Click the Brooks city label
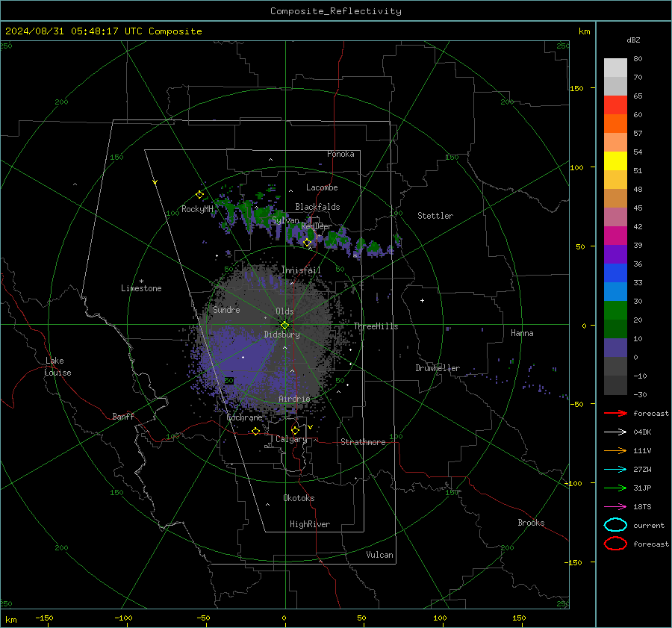Viewport: 672px width, 628px height. pos(531,523)
